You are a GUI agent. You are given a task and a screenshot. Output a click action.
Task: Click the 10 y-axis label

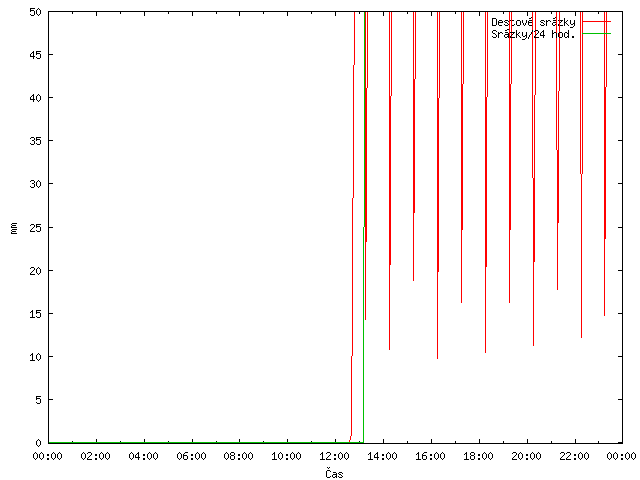point(36,357)
